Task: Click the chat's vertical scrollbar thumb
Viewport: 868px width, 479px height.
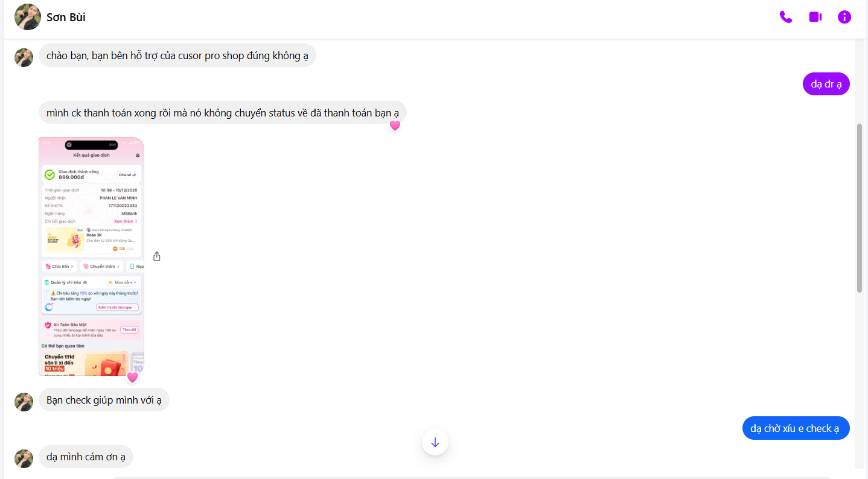Action: pyautogui.click(x=860, y=208)
